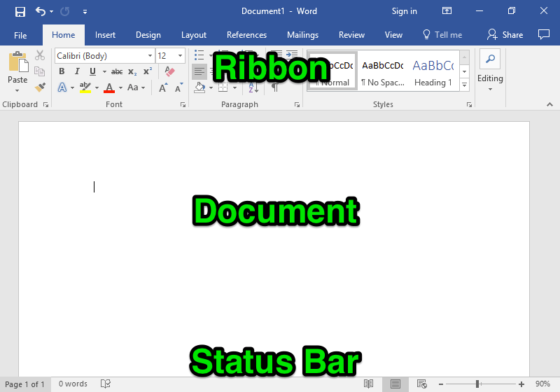The width and height of the screenshot is (560, 392).
Task: Apply Subscript formatting
Action: coord(132,71)
